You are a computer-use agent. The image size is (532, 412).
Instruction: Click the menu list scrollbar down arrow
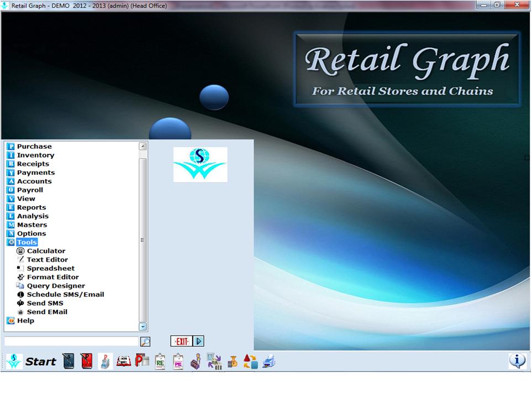pos(143,327)
